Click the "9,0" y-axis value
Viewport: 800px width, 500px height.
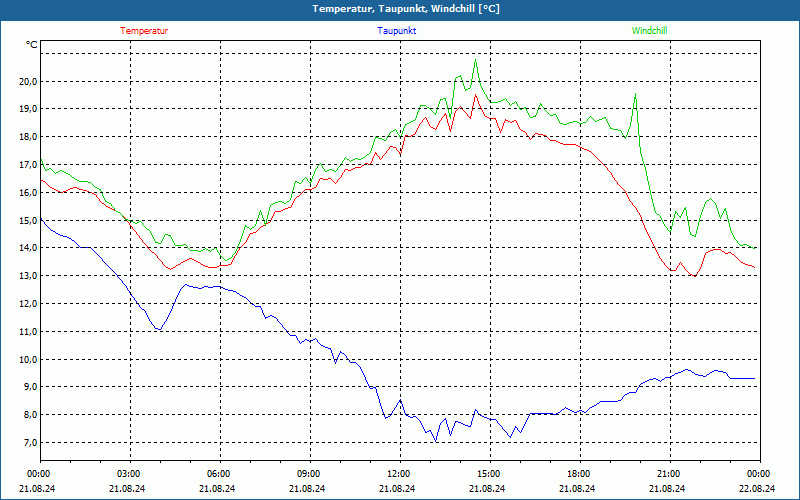point(30,387)
